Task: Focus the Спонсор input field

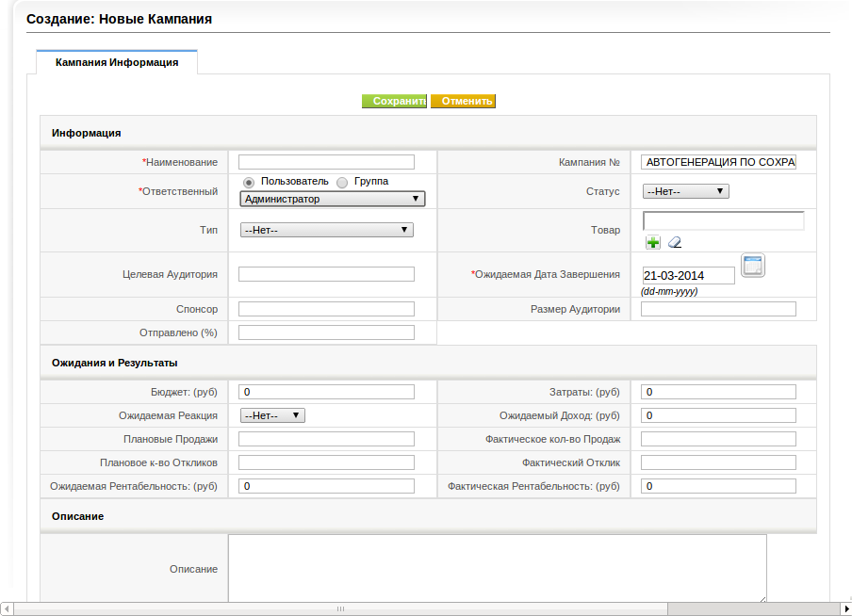Action: click(326, 309)
